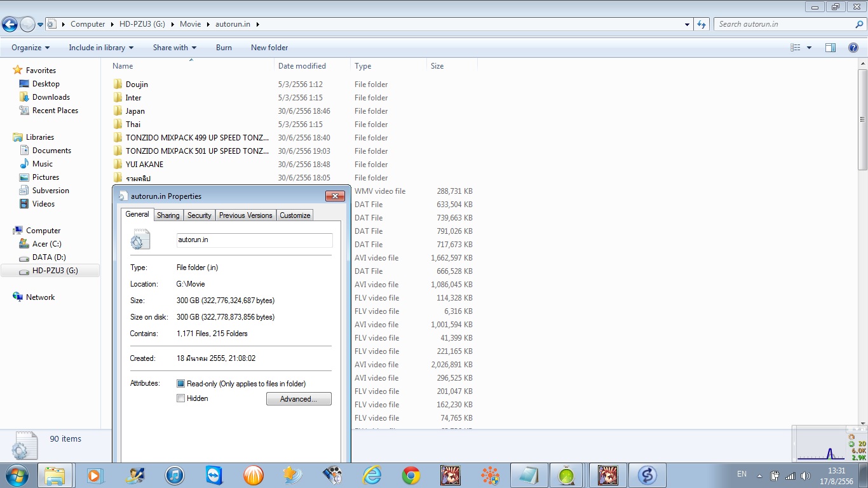Screen dimensions: 868x488
Task: Click the EN language indicator
Action: click(x=742, y=474)
